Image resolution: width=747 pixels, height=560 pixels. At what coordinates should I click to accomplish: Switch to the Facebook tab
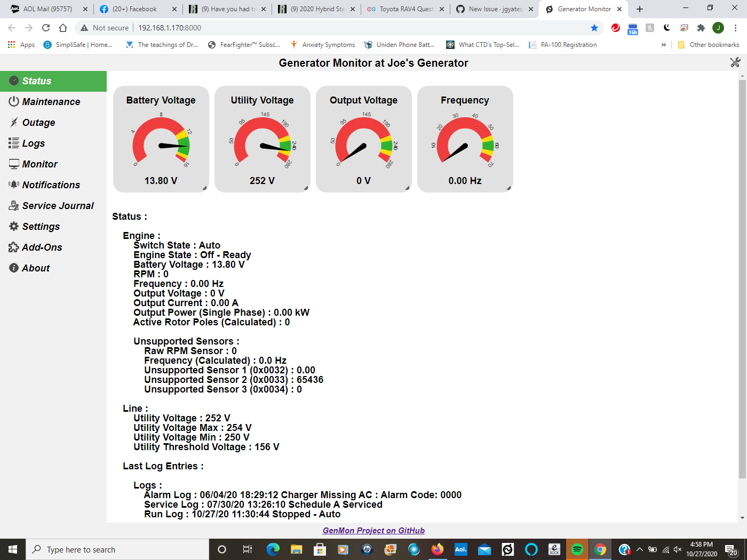138,9
